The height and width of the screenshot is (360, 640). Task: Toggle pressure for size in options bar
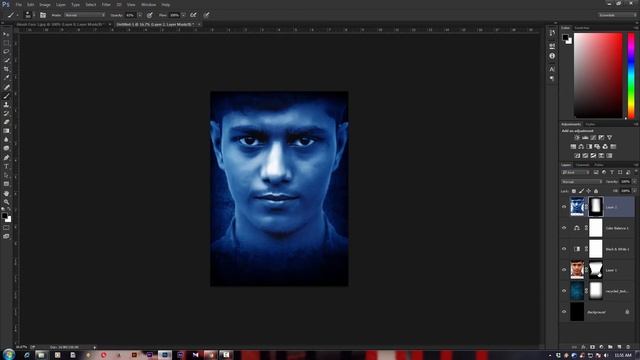click(207, 15)
